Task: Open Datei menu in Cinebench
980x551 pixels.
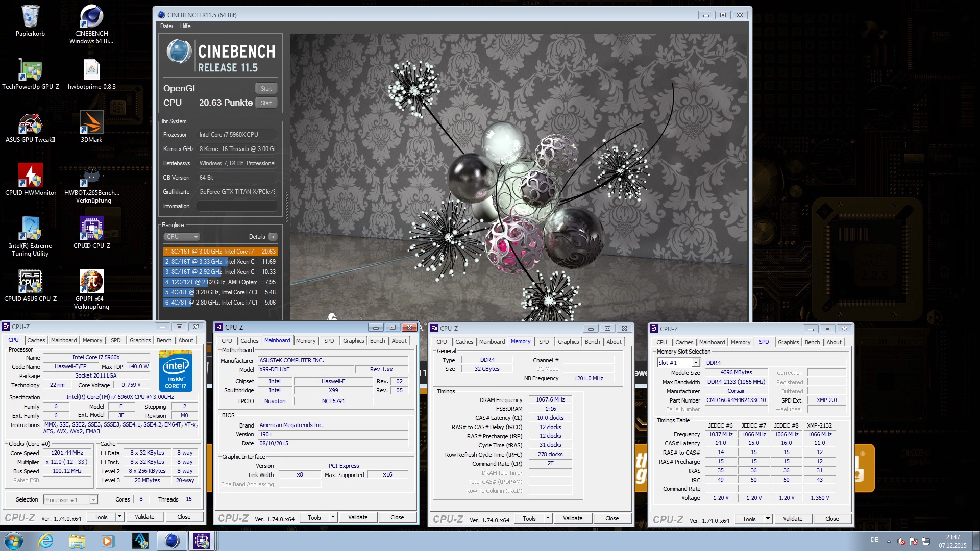Action: (166, 26)
